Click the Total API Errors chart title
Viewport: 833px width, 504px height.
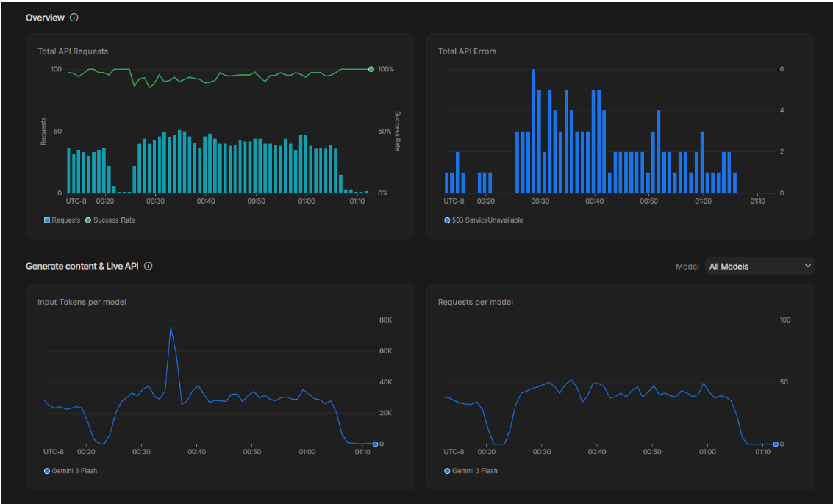pos(467,51)
